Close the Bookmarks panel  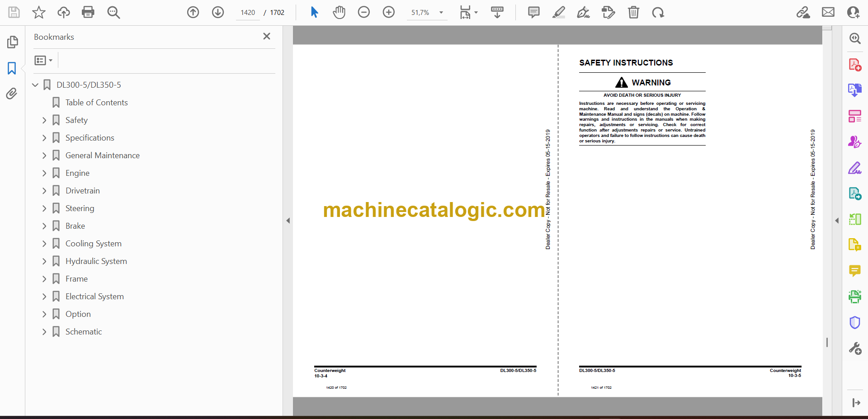[267, 36]
